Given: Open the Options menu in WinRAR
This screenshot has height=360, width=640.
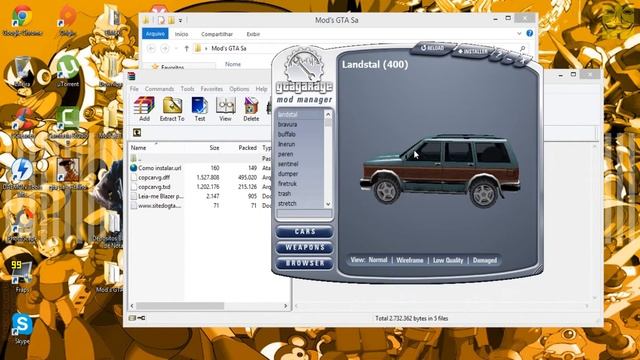Looking at the screenshot, I should tap(239, 89).
